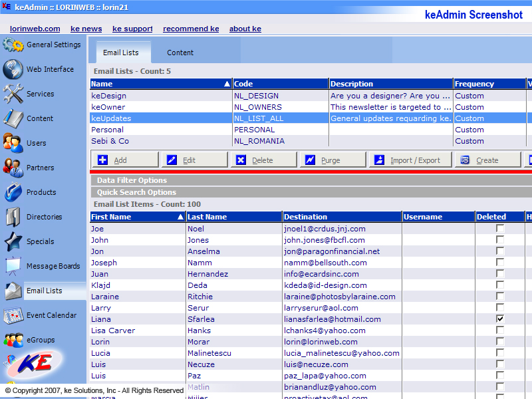Select the PERSONAL code cell

coord(281,130)
